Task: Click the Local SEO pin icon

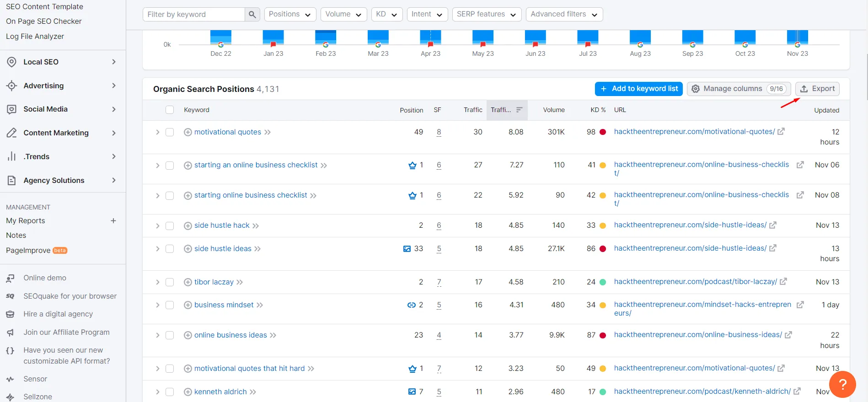Action: (12, 62)
